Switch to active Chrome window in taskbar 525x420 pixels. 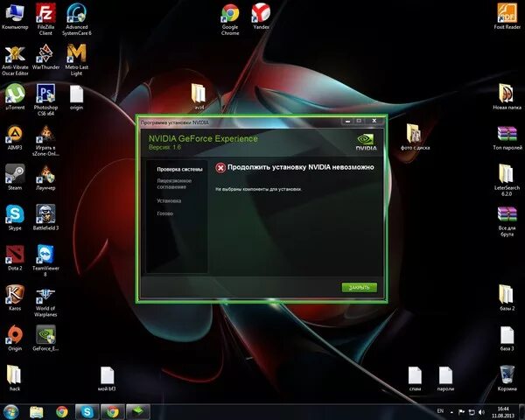tap(113, 411)
